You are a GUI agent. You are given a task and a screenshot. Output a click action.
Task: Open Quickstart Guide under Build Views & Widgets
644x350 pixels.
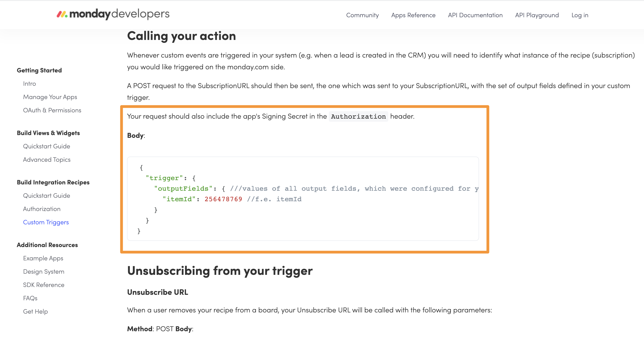[47, 146]
